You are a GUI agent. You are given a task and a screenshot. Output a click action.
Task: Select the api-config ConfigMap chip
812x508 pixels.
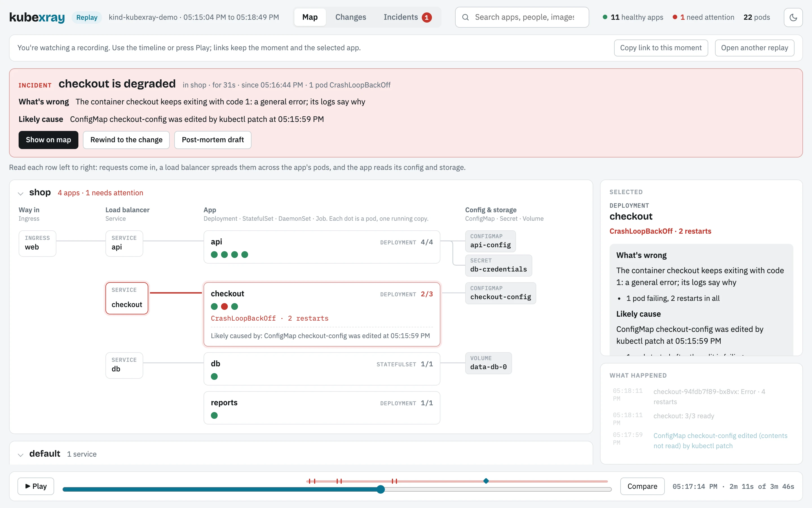pos(490,241)
